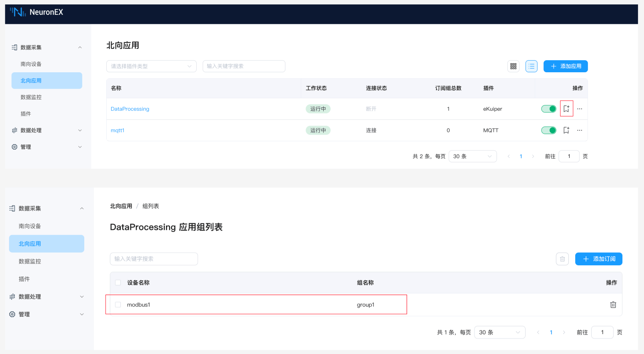Open the 30 per page dropdown in the app list
The height and width of the screenshot is (354, 644).
(x=472, y=156)
